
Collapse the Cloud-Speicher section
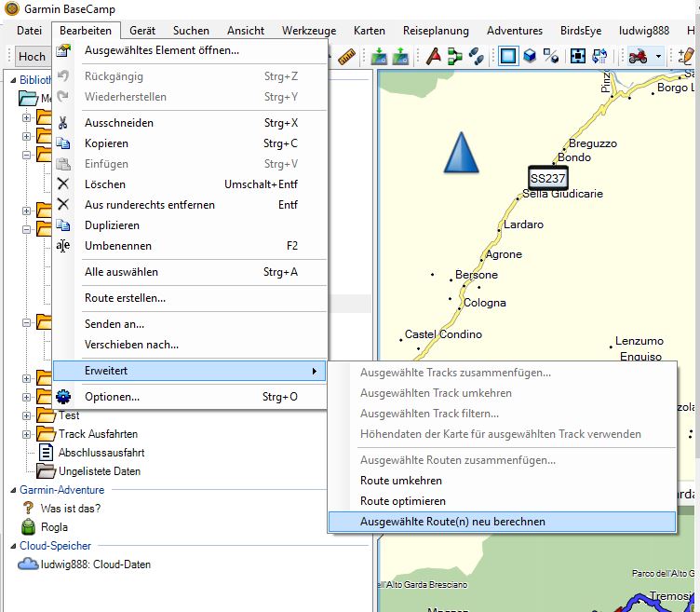click(12, 546)
